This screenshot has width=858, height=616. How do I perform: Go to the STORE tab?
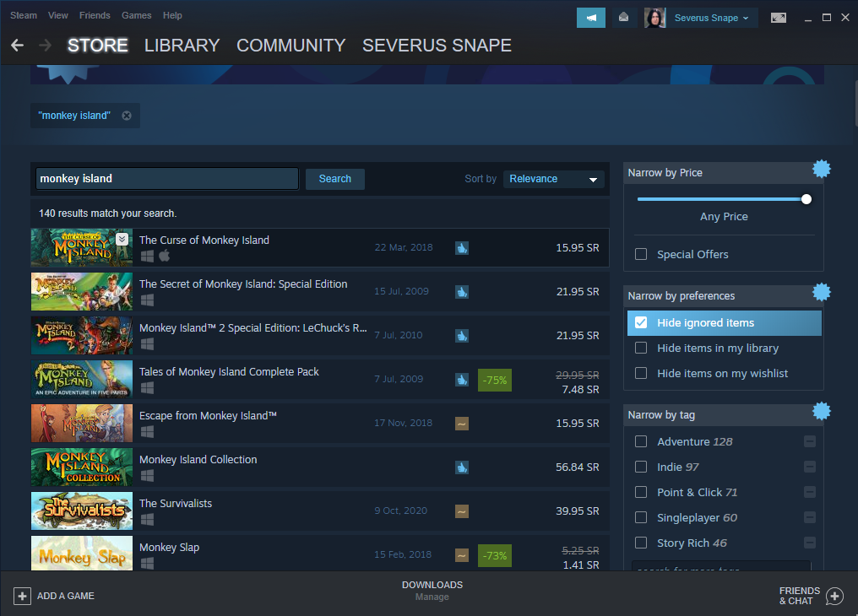(97, 45)
